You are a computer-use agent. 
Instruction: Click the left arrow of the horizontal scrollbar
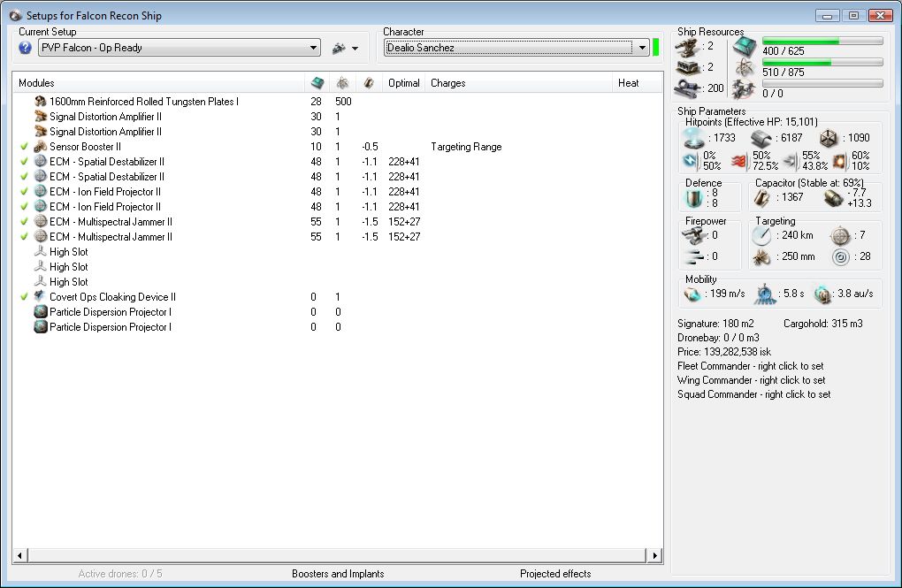[x=20, y=555]
